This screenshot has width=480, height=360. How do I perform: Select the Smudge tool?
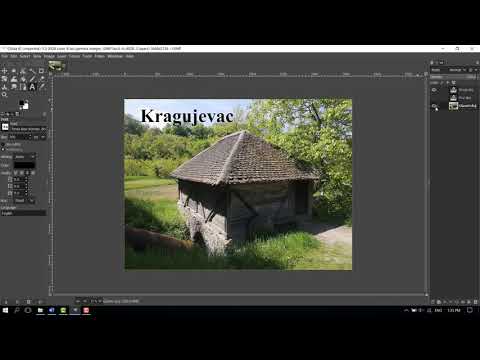pos(14,87)
